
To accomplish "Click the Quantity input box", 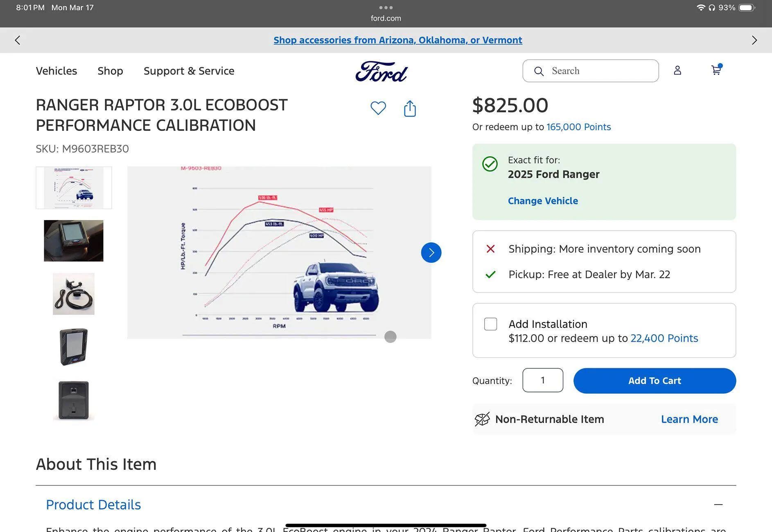I will coord(543,380).
